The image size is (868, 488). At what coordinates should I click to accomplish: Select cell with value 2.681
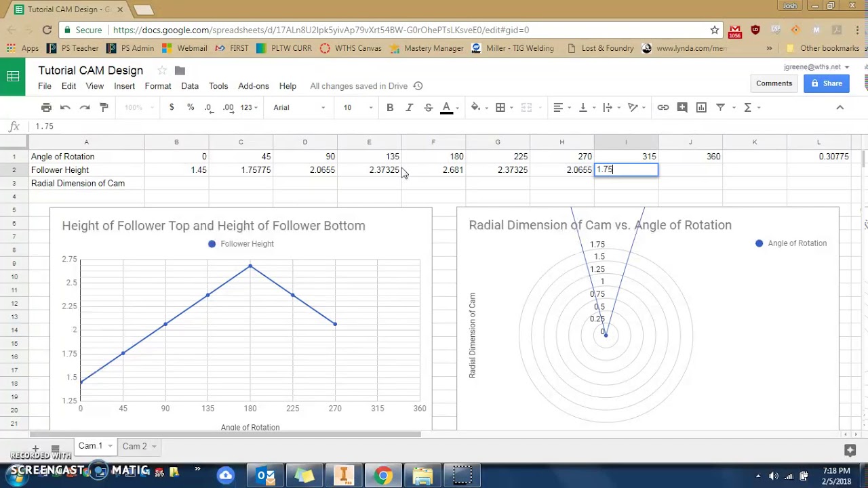pyautogui.click(x=433, y=169)
